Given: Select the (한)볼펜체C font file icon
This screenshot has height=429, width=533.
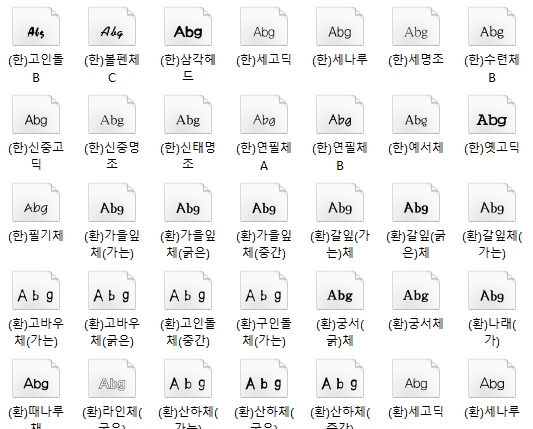Looking at the screenshot, I should (x=112, y=27).
